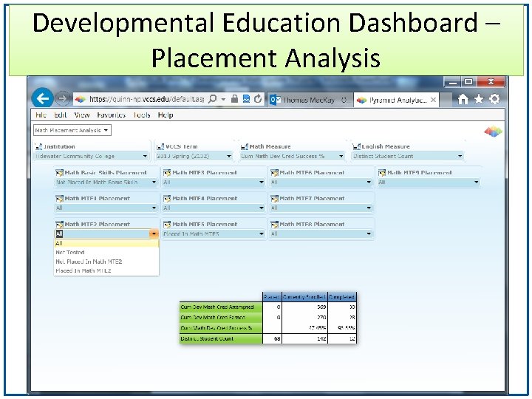Refresh the page with the reload icon

[x=258, y=99]
